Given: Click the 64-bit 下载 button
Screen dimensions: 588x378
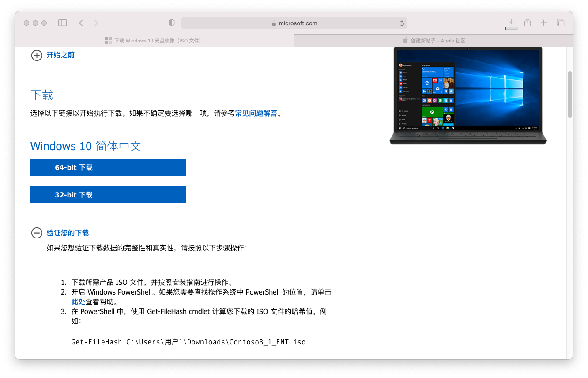Looking at the screenshot, I should [108, 167].
